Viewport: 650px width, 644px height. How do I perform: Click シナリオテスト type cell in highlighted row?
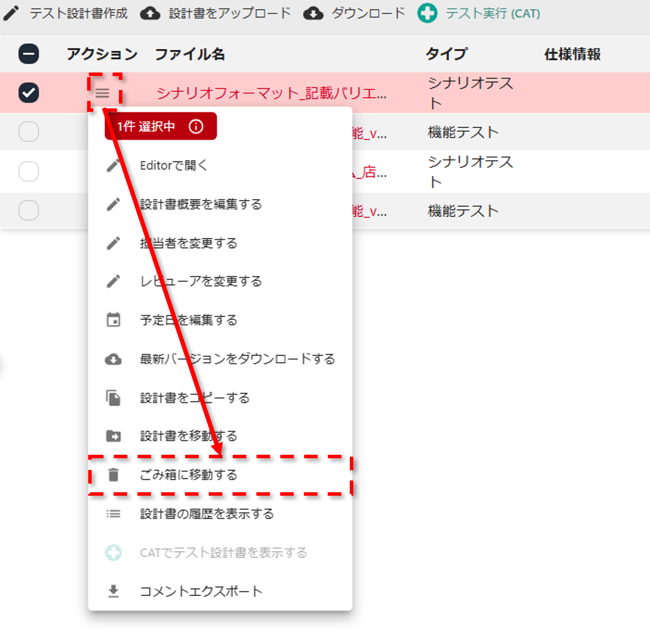470,93
